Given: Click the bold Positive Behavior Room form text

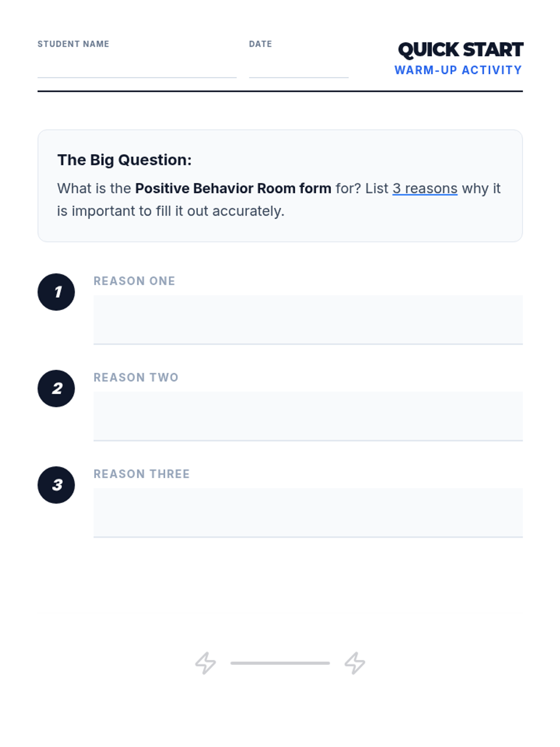Looking at the screenshot, I should (x=233, y=189).
